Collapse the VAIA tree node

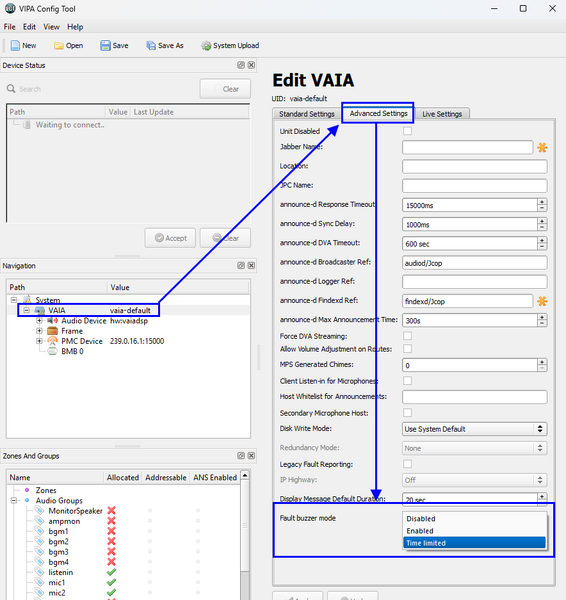(26, 310)
